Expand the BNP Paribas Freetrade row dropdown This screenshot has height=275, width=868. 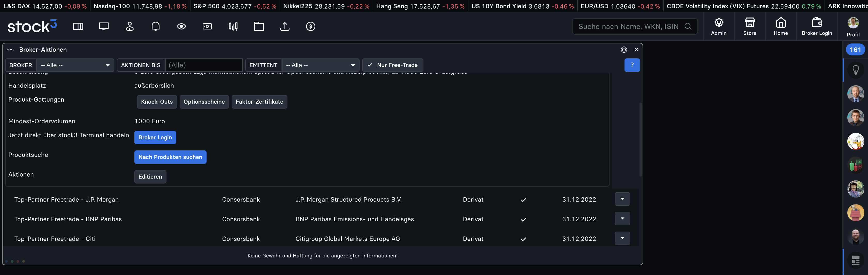[622, 219]
